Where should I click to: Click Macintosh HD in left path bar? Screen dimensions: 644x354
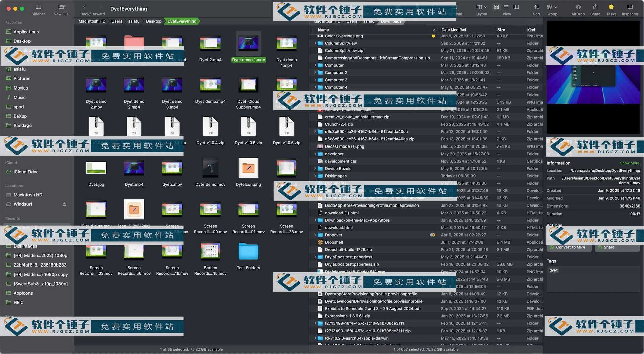(x=92, y=21)
